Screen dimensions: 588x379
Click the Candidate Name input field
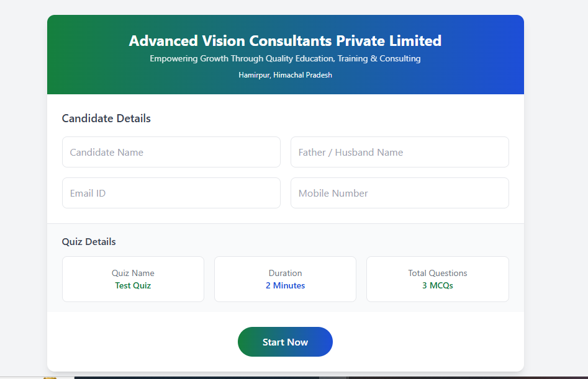point(171,152)
